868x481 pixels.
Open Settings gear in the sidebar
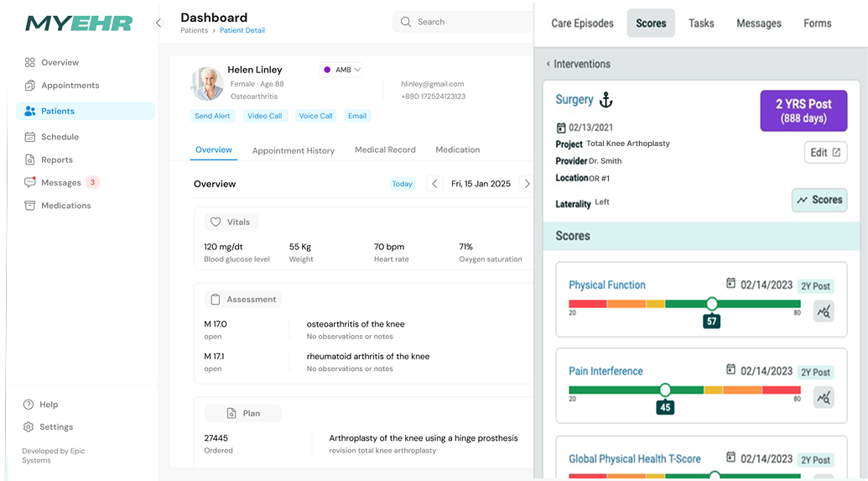coord(29,426)
